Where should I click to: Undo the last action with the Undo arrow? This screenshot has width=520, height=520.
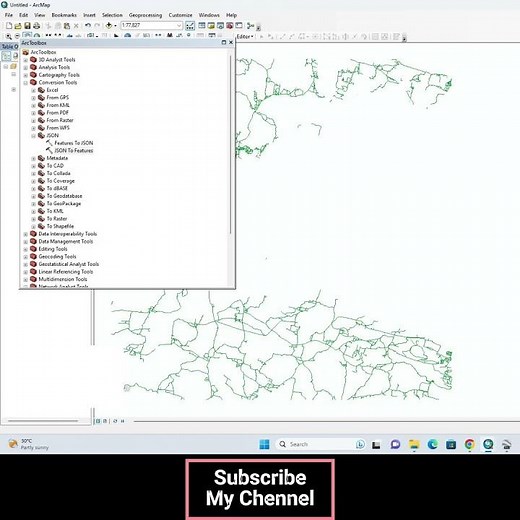pos(88,26)
